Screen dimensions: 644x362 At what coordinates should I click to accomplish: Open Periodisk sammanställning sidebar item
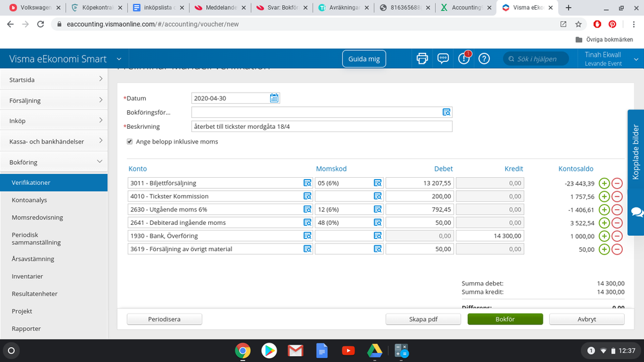click(x=36, y=238)
